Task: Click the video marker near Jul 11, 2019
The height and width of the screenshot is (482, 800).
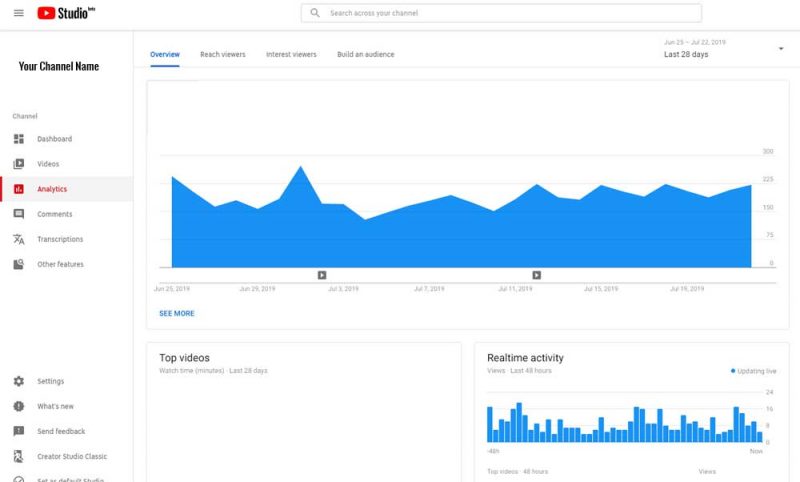Action: (x=537, y=275)
